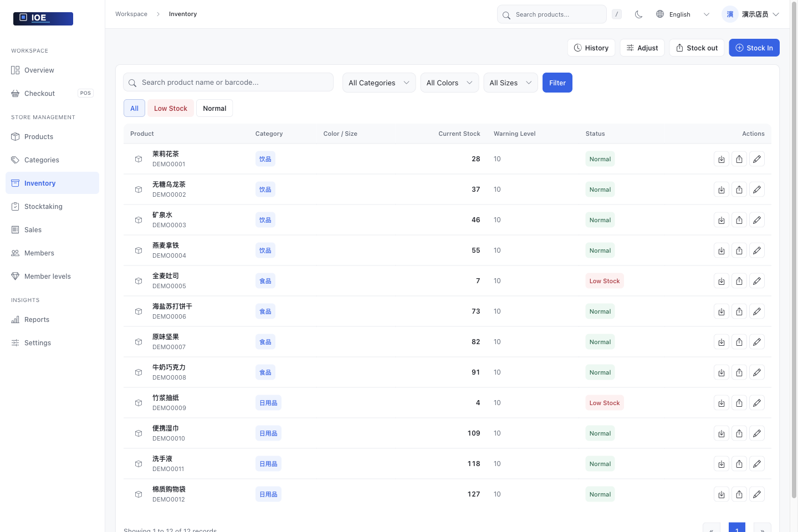Viewport: 798px width, 532px height.
Task: Click stock-out icon for 原味坚果 row
Action: click(x=739, y=342)
